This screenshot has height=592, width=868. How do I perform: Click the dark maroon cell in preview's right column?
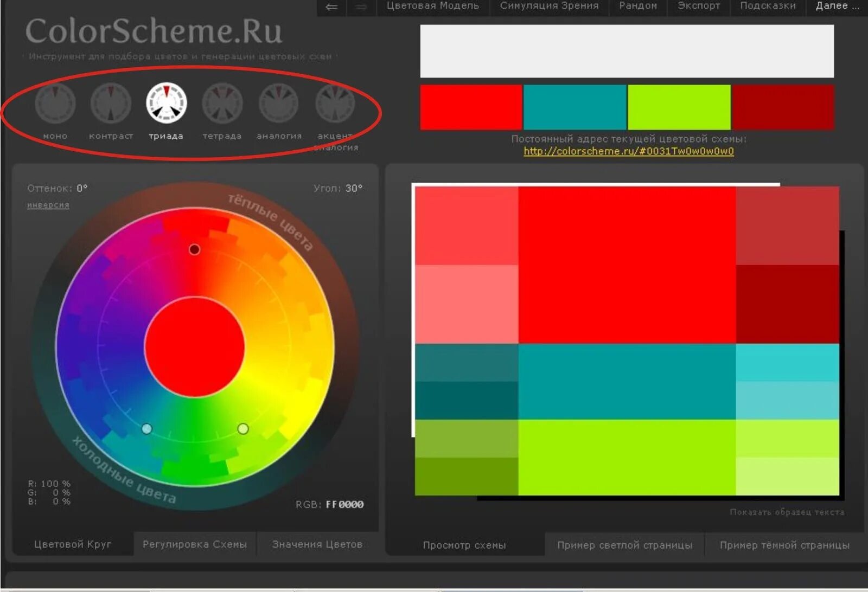coord(788,304)
